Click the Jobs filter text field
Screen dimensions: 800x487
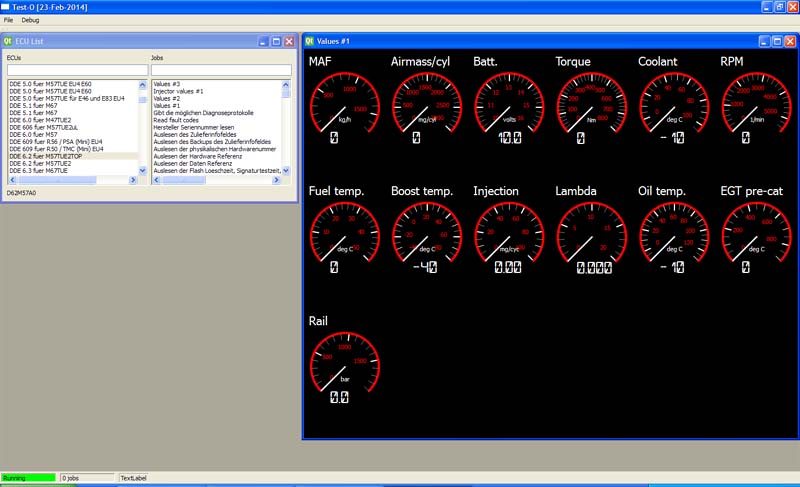[x=220, y=70]
